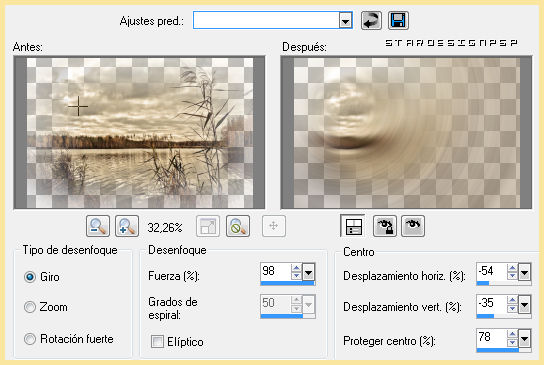Select the Zoom blur type option

click(30, 307)
